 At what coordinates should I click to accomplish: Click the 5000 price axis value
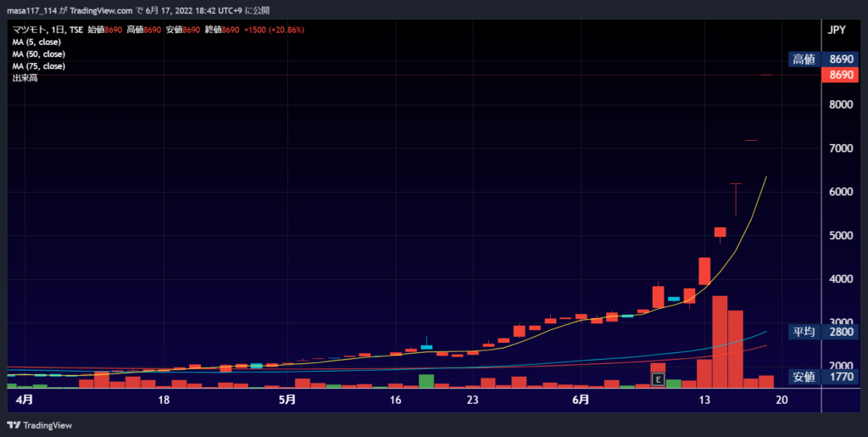point(840,235)
